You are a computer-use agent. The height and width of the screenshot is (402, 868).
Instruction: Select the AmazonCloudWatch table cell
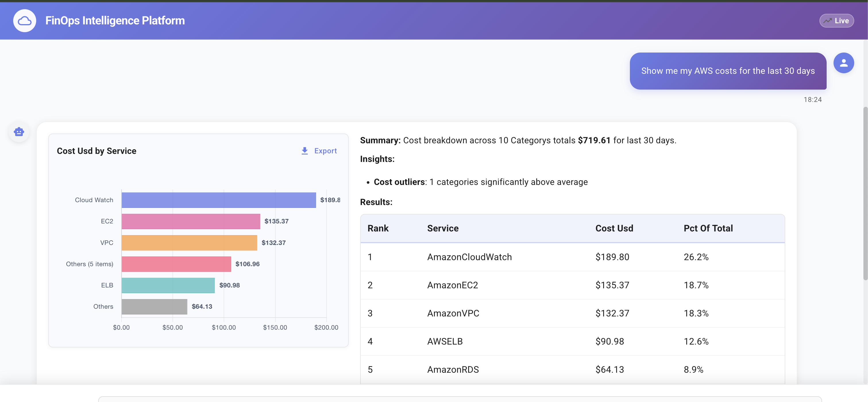click(469, 257)
